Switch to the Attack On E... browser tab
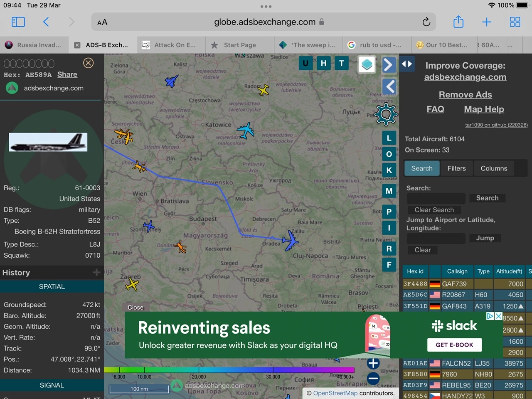The image size is (532, 399). [x=171, y=45]
